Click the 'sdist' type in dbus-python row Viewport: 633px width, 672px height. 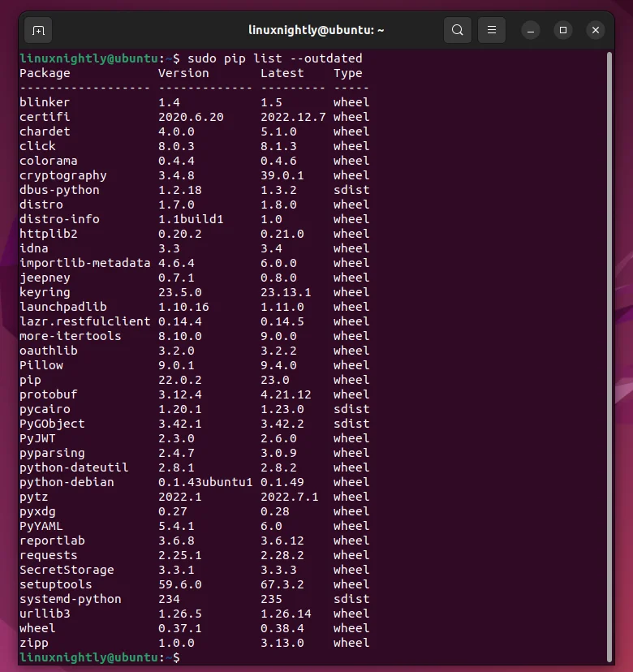coord(351,190)
